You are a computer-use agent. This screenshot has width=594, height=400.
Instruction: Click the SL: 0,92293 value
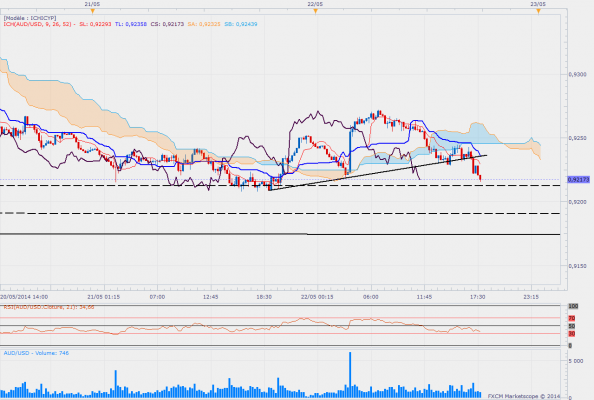click(95, 24)
